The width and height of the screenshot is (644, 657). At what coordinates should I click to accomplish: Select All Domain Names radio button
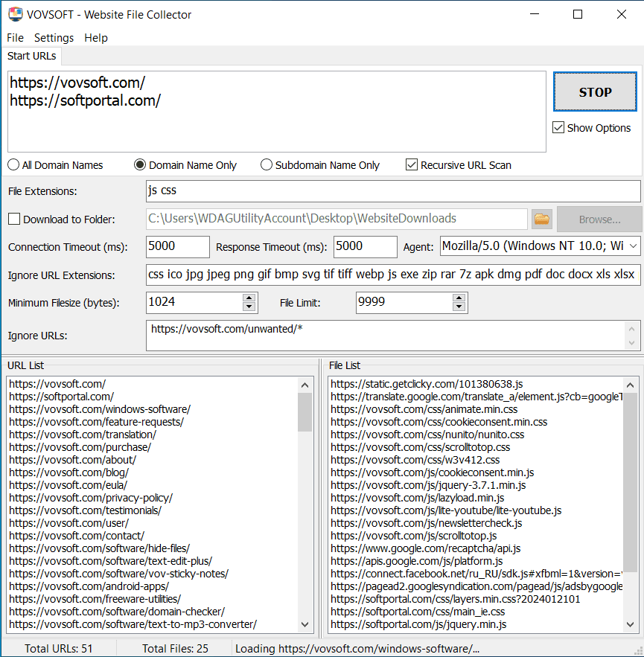[13, 164]
